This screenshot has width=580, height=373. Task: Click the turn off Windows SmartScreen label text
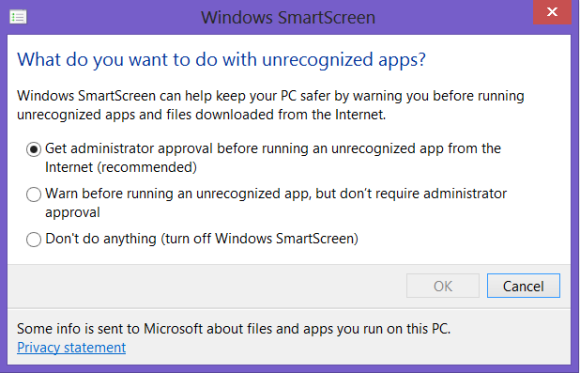tap(259, 239)
